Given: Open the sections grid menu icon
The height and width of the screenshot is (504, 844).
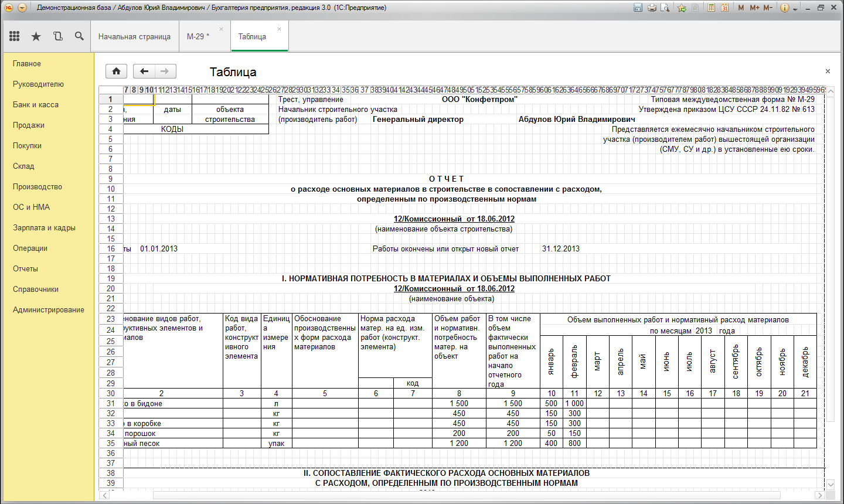Looking at the screenshot, I should (14, 36).
